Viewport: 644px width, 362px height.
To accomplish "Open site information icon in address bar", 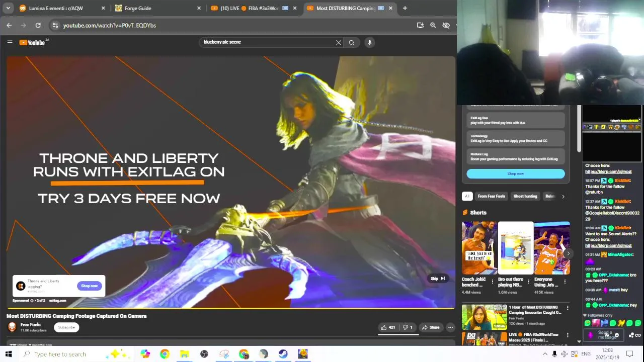I will tap(55, 25).
